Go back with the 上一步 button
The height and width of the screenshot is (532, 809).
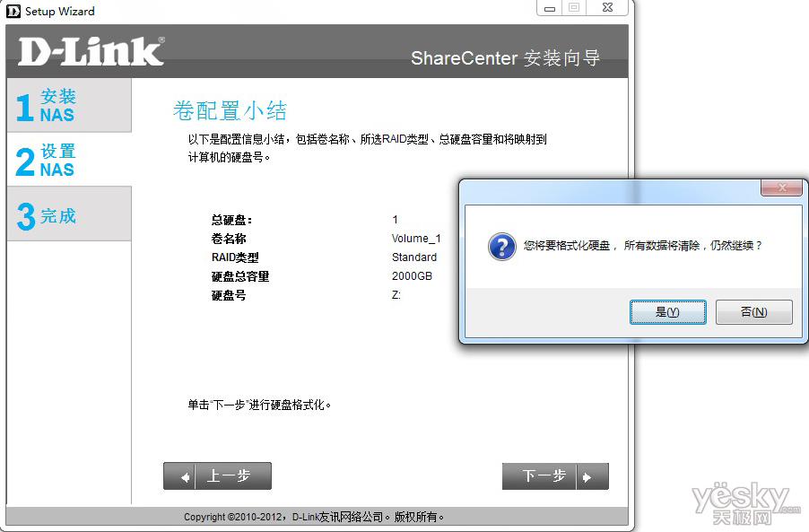point(217,475)
